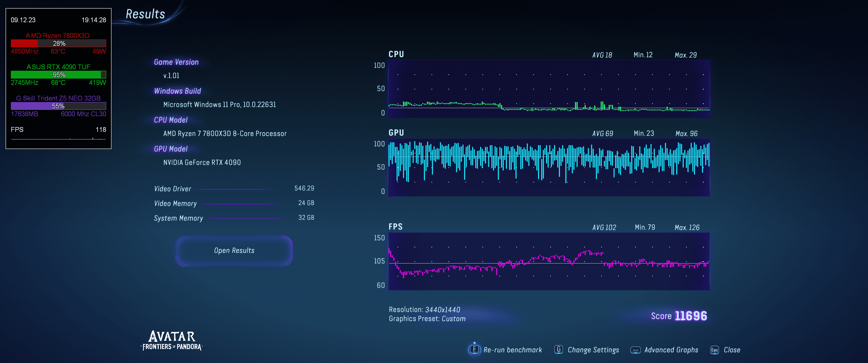Screen dimensions: 868x363
Task: Click the purple 55% memory usage bar
Action: pos(58,106)
